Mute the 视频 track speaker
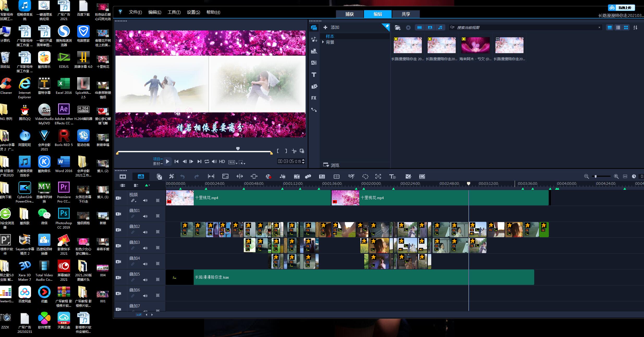The width and height of the screenshot is (644, 337). 145,200
